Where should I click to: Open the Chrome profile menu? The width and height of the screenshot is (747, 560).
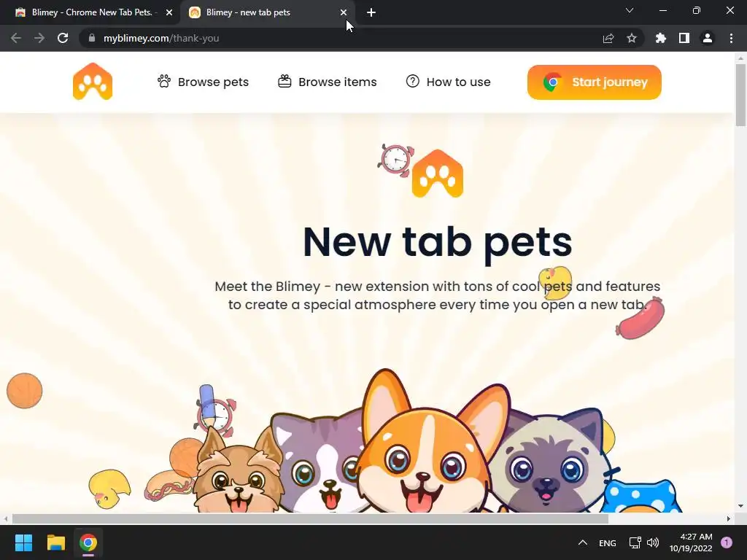click(708, 38)
